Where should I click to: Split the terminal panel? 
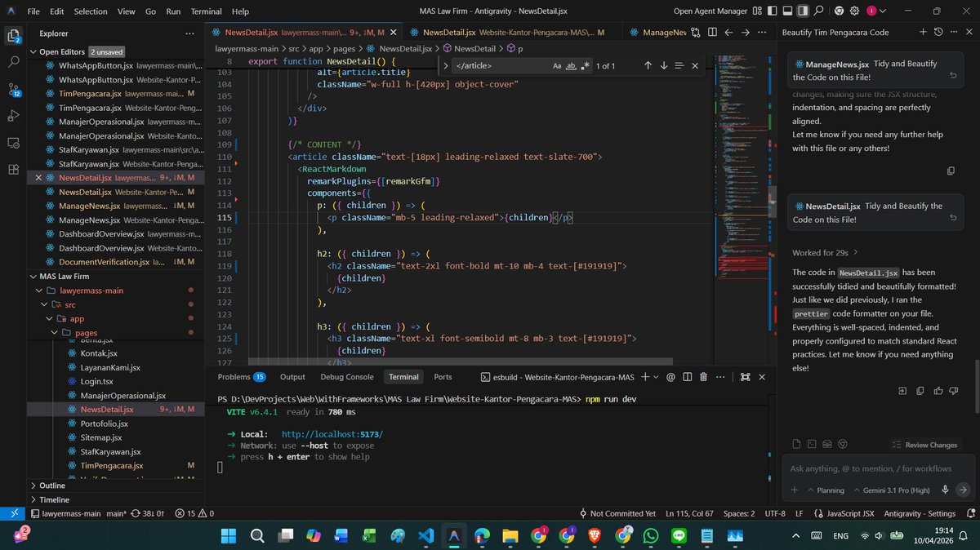click(x=687, y=377)
